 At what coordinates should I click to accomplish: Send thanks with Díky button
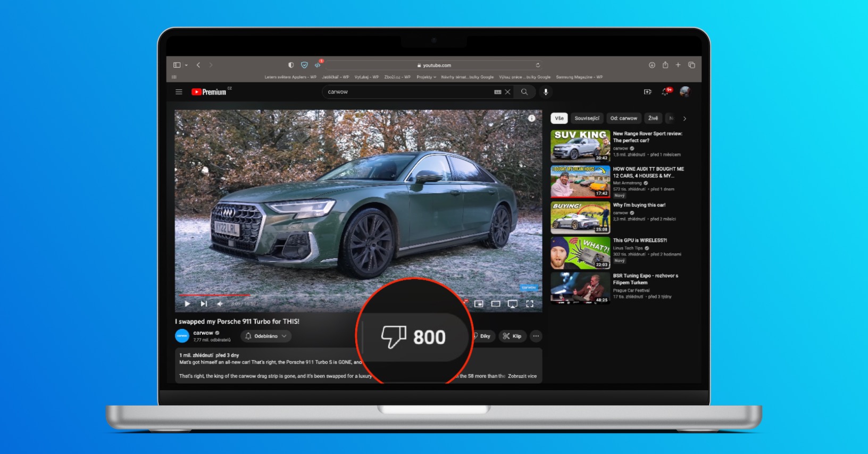pyautogui.click(x=482, y=336)
